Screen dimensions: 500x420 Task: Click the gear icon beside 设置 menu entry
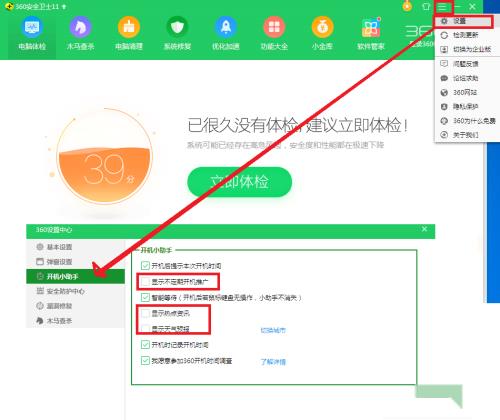(x=444, y=21)
